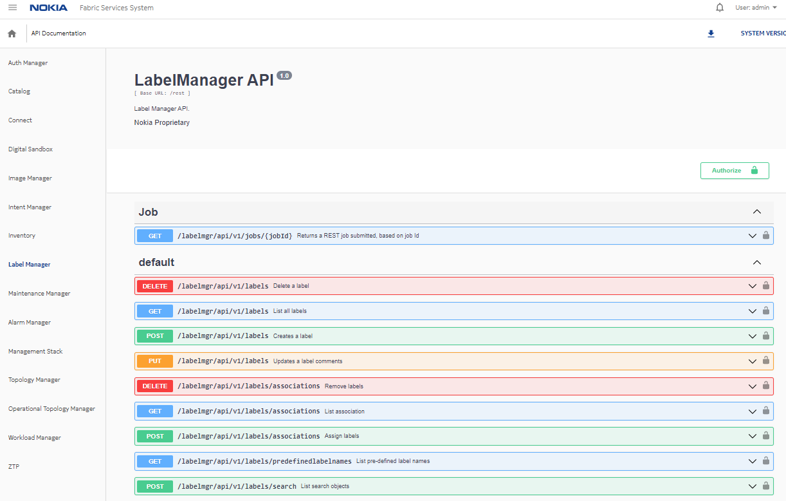786x501 pixels.
Task: Expand GET jobs/{jobId} operation chevron
Action: [x=752, y=236]
